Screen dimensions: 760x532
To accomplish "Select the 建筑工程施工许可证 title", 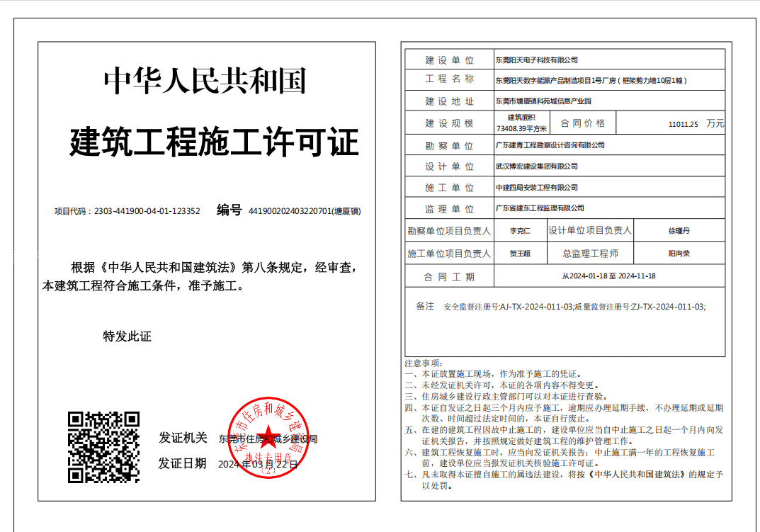I will (x=214, y=142).
